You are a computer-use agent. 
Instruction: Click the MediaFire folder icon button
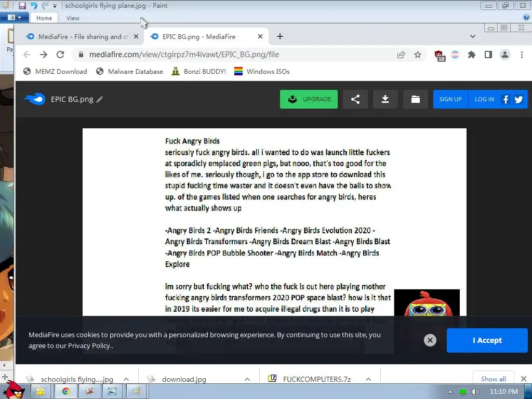tap(415, 99)
